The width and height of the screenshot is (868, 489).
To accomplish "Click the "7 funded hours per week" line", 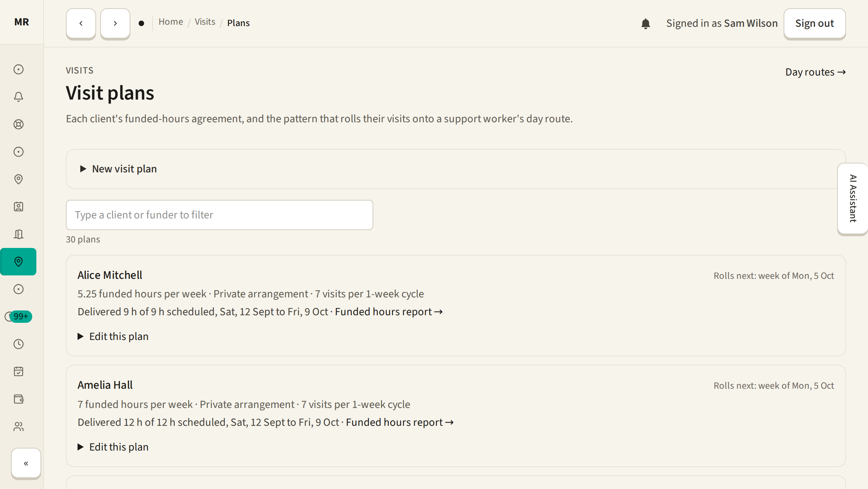I will click(244, 405).
